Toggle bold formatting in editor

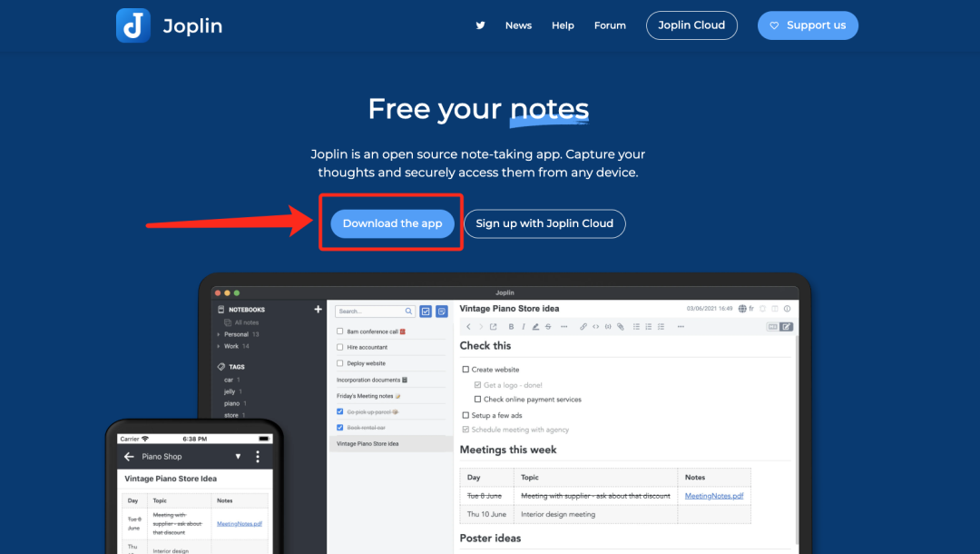(511, 326)
